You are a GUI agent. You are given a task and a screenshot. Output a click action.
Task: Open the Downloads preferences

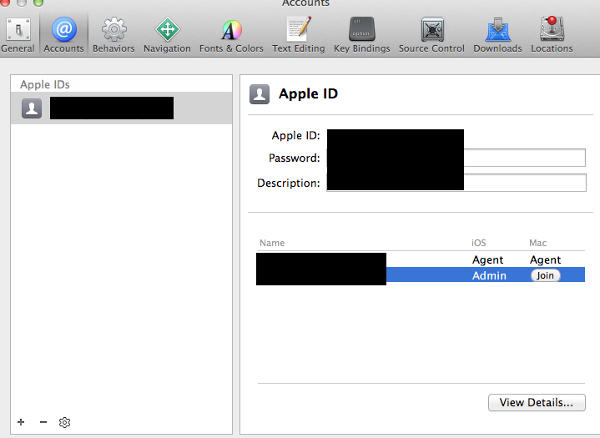click(497, 35)
